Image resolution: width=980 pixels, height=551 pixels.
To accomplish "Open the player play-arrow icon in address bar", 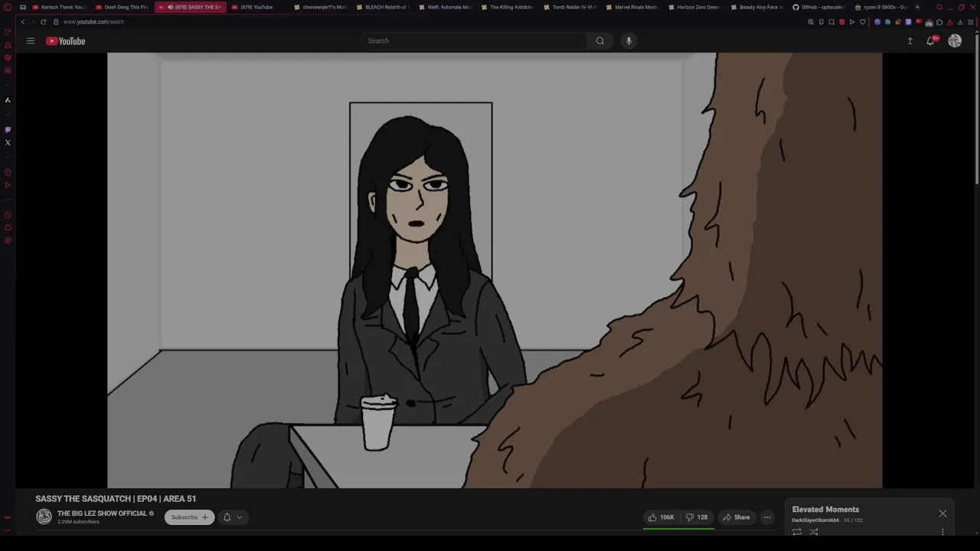I will (x=852, y=22).
